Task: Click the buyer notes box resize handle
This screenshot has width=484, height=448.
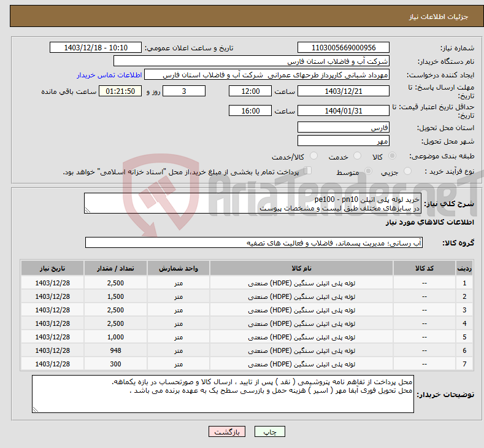Action: [x=36, y=409]
